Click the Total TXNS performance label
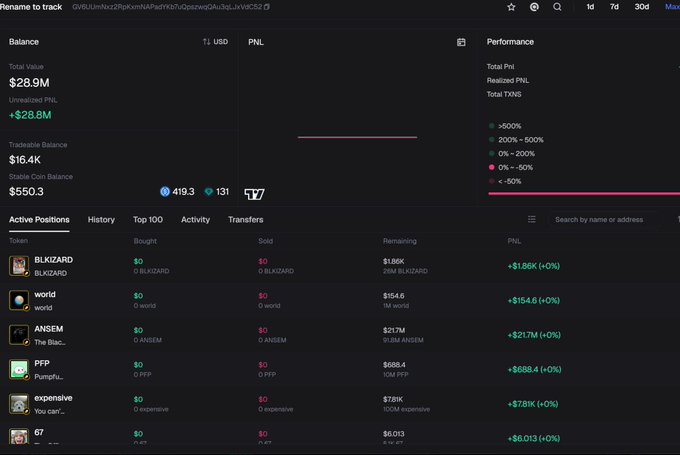 (x=504, y=95)
